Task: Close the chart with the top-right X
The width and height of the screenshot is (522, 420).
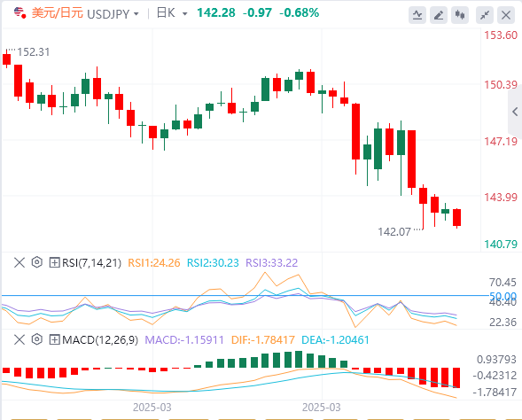Action: 506,15
